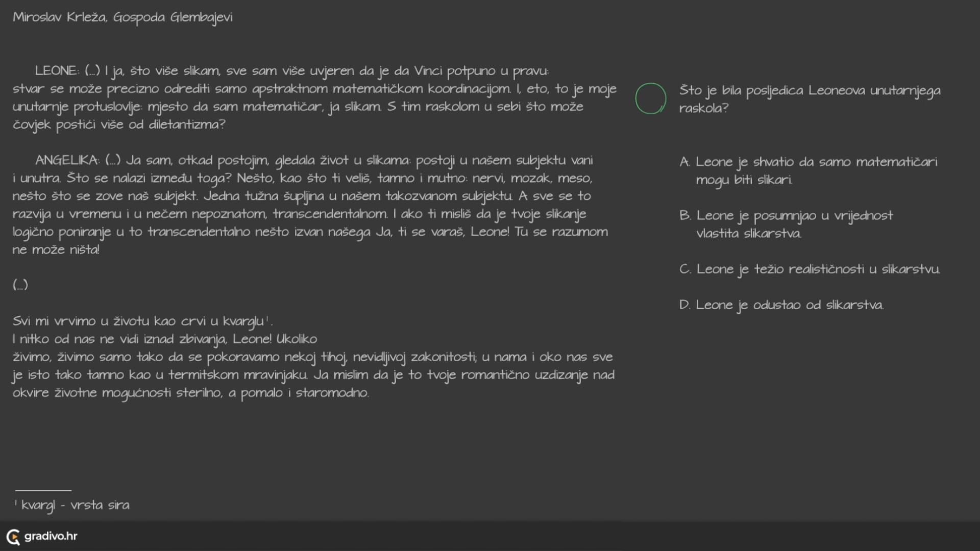Choose answer B: posumnjao u vrijednost slikarstva
Screen dimensions: 980x551
794,224
